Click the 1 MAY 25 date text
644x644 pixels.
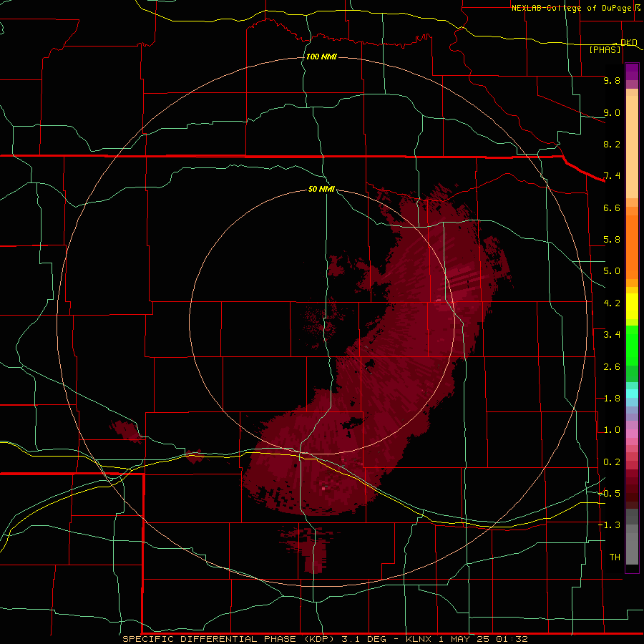coord(463,639)
